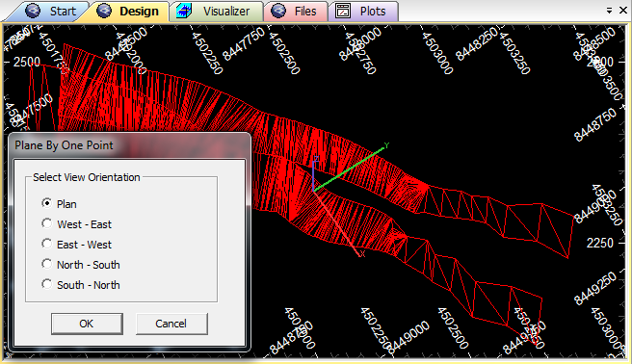Click the Visualizer tab's 3D cube icon
Screen dimensions: 632x364
tap(184, 11)
